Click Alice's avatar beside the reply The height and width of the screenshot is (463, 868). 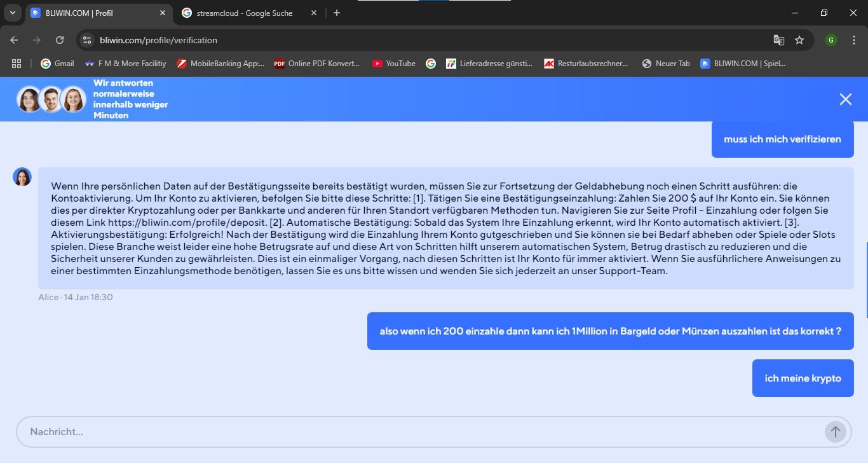click(22, 177)
